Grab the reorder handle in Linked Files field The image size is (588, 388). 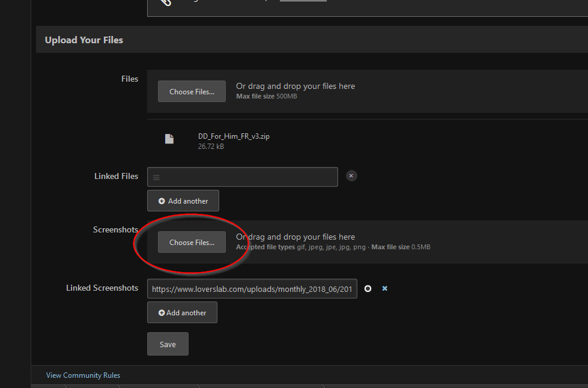pyautogui.click(x=156, y=177)
